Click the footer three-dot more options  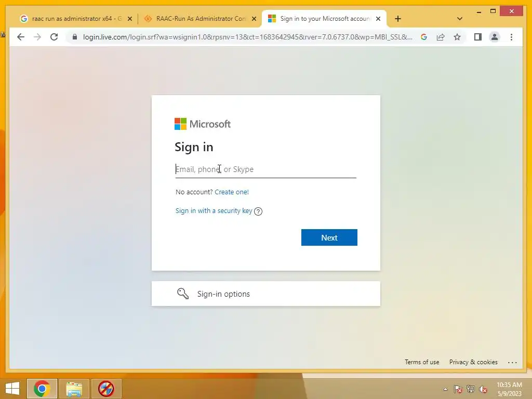tap(512, 362)
